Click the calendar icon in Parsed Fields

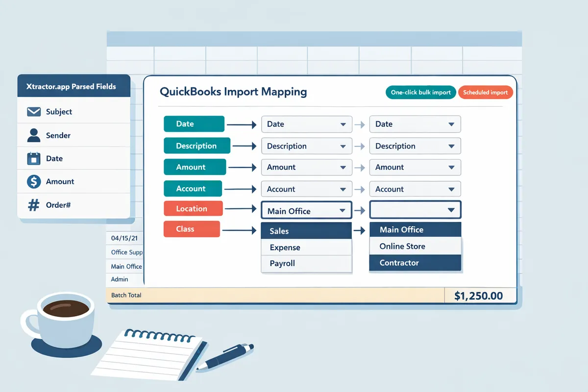pos(33,158)
